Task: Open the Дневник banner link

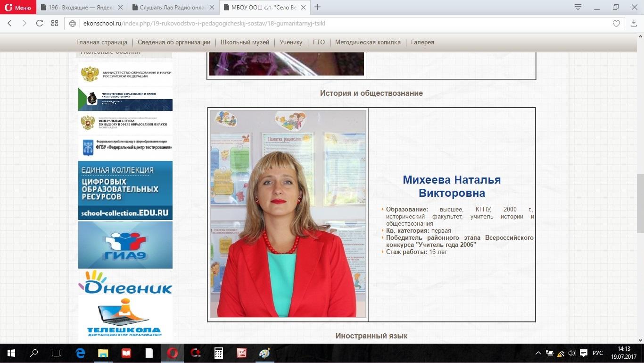Action: pyautogui.click(x=125, y=282)
